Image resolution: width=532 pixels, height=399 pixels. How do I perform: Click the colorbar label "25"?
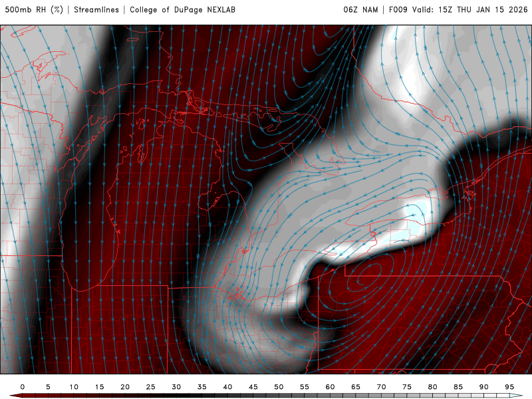click(x=151, y=387)
